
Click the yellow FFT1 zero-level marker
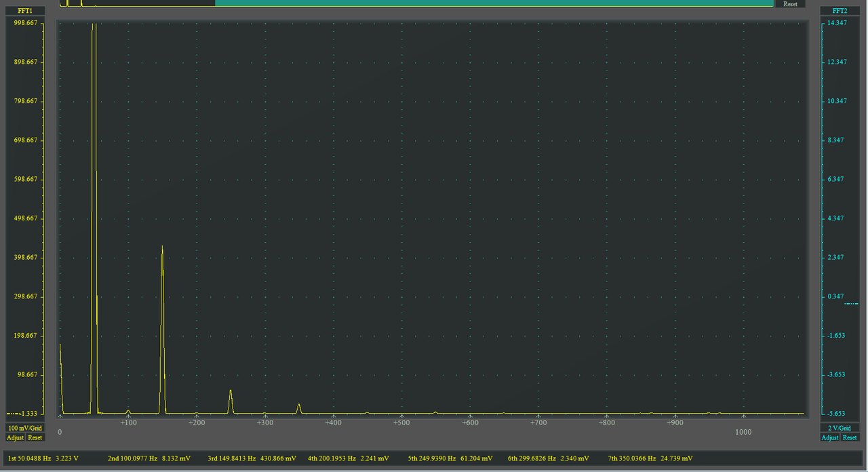click(14, 413)
